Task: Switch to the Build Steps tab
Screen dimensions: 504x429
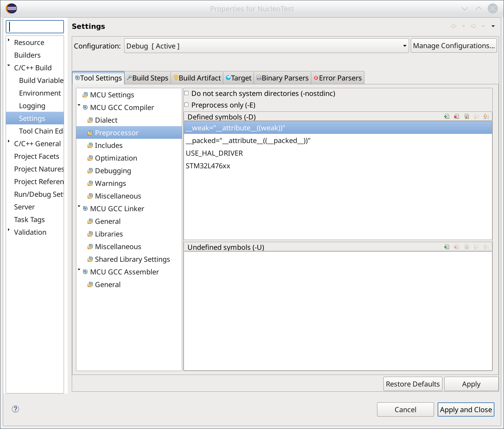Action: 148,78
